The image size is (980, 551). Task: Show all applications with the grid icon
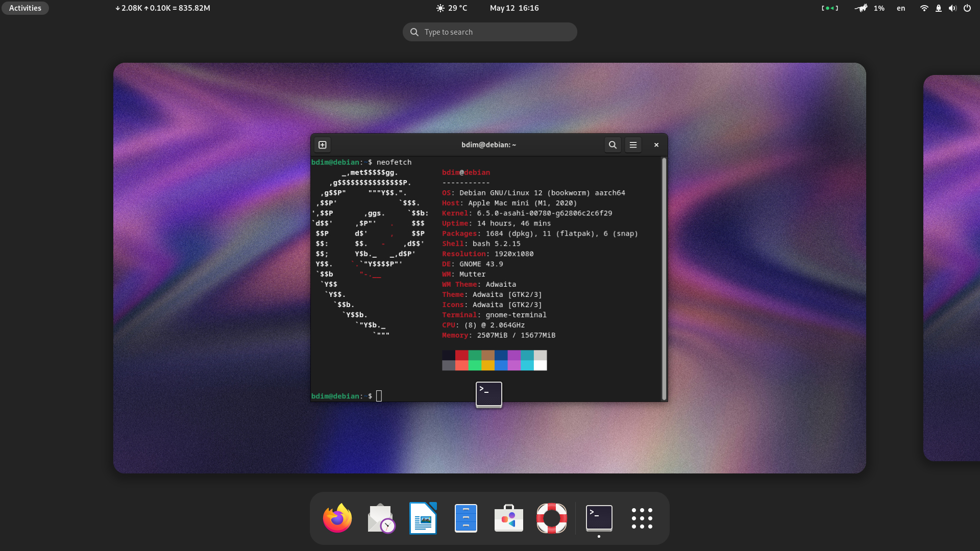642,518
